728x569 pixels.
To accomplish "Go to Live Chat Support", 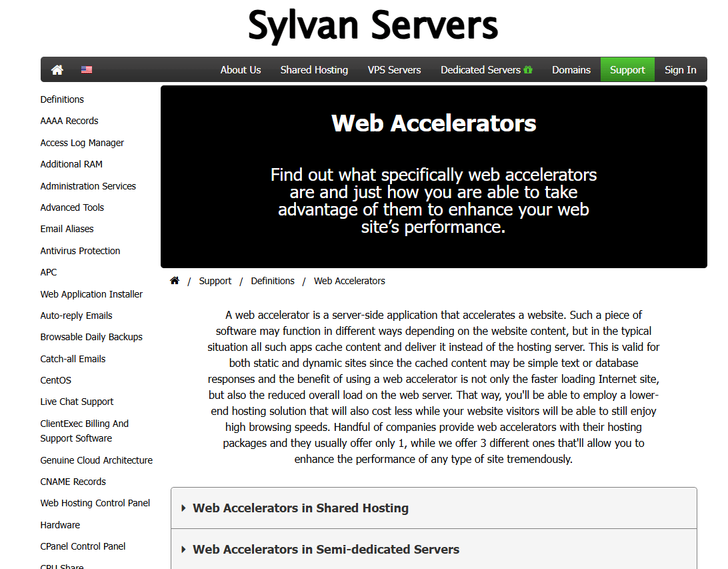I will [77, 402].
